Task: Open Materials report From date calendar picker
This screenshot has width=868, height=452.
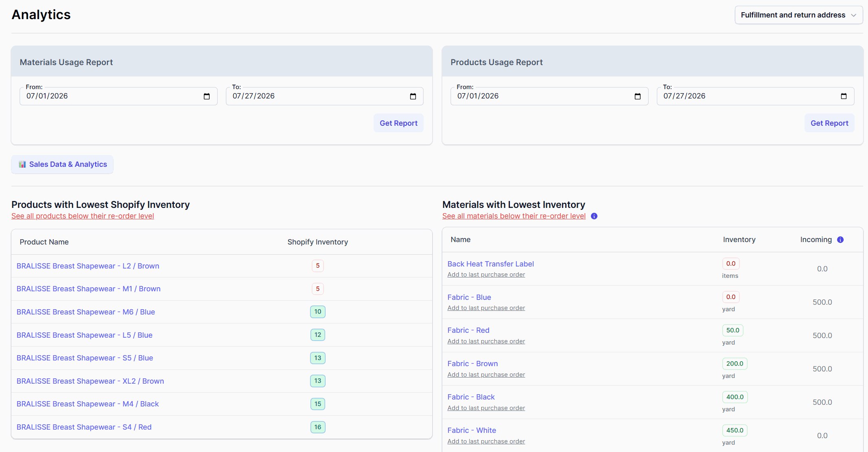Action: point(207,96)
